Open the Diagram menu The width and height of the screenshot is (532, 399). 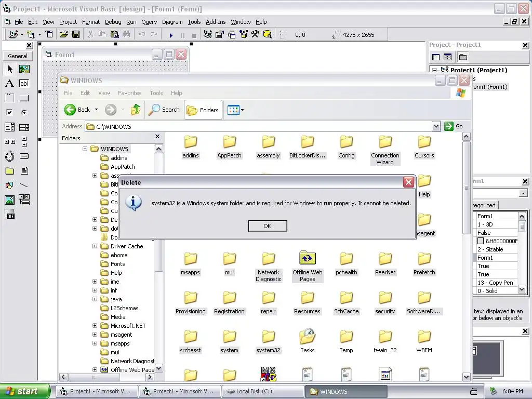point(172,22)
